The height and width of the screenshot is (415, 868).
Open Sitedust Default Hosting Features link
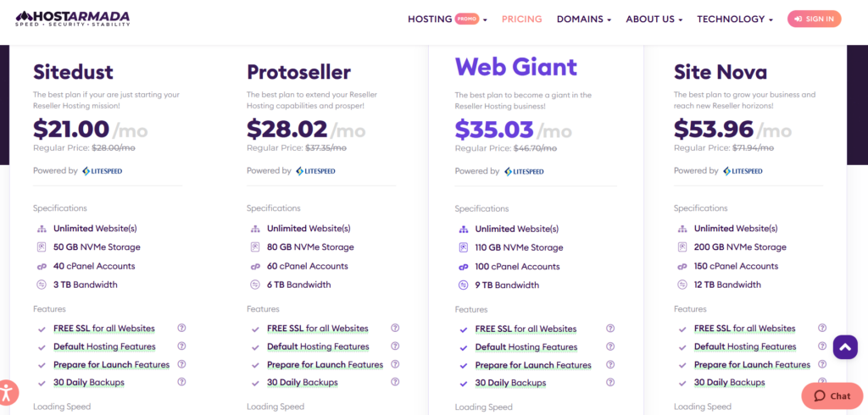(x=104, y=346)
